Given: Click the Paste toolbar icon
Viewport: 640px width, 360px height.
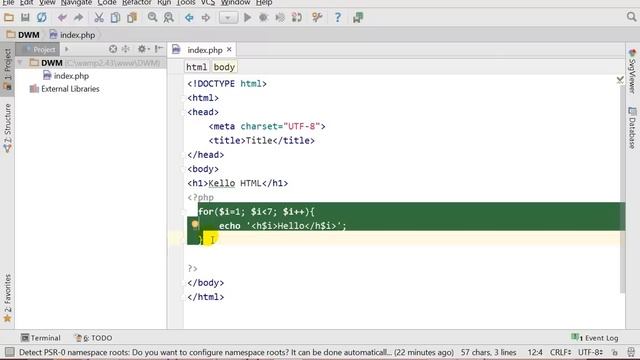Looking at the screenshot, I should pyautogui.click(x=132, y=18).
